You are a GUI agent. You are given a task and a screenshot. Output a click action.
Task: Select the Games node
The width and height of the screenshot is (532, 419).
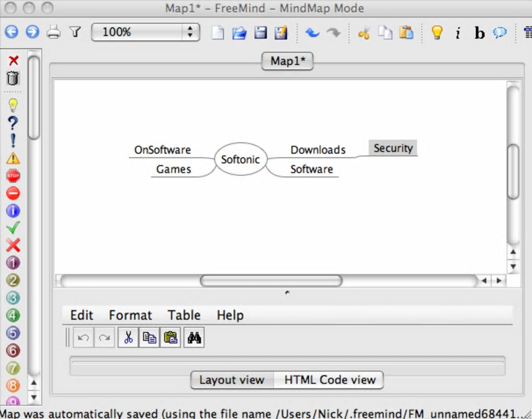click(173, 169)
